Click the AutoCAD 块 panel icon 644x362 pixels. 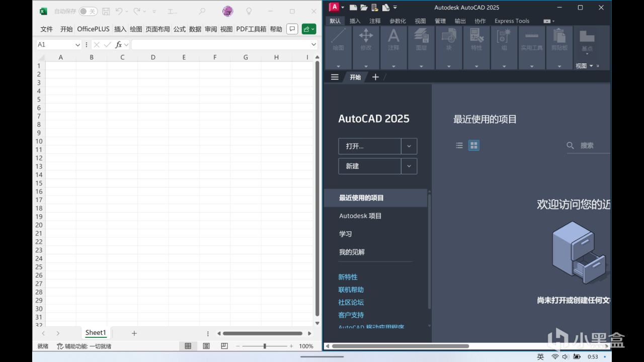point(449,36)
